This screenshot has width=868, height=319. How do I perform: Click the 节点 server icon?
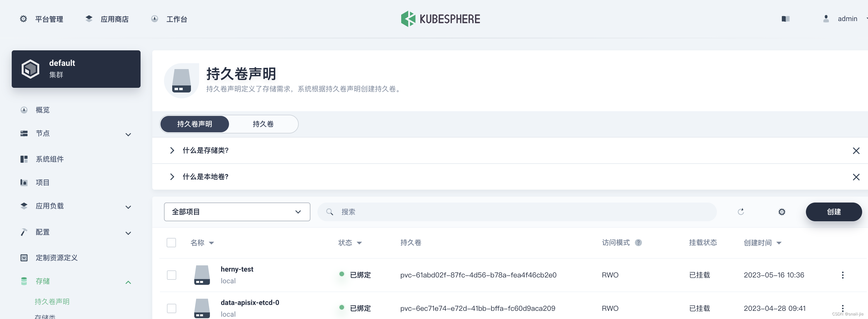point(24,134)
